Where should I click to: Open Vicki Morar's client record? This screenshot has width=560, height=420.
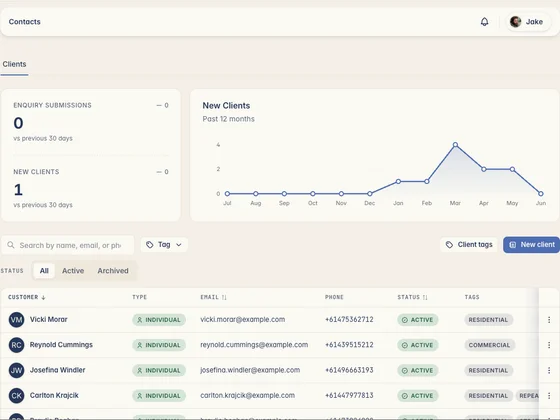49,319
